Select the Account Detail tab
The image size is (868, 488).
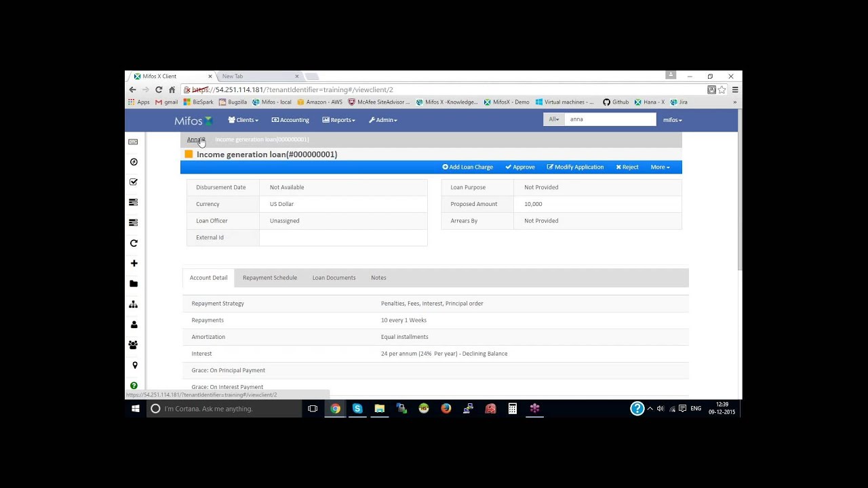click(209, 278)
